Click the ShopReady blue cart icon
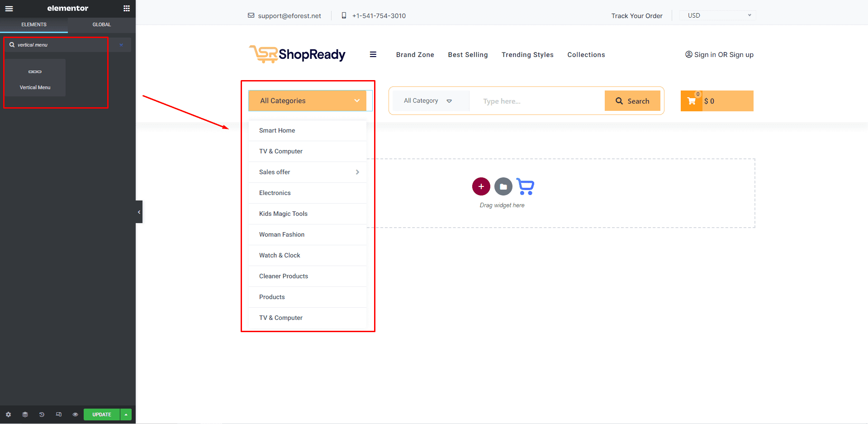The width and height of the screenshot is (868, 424). (525, 186)
